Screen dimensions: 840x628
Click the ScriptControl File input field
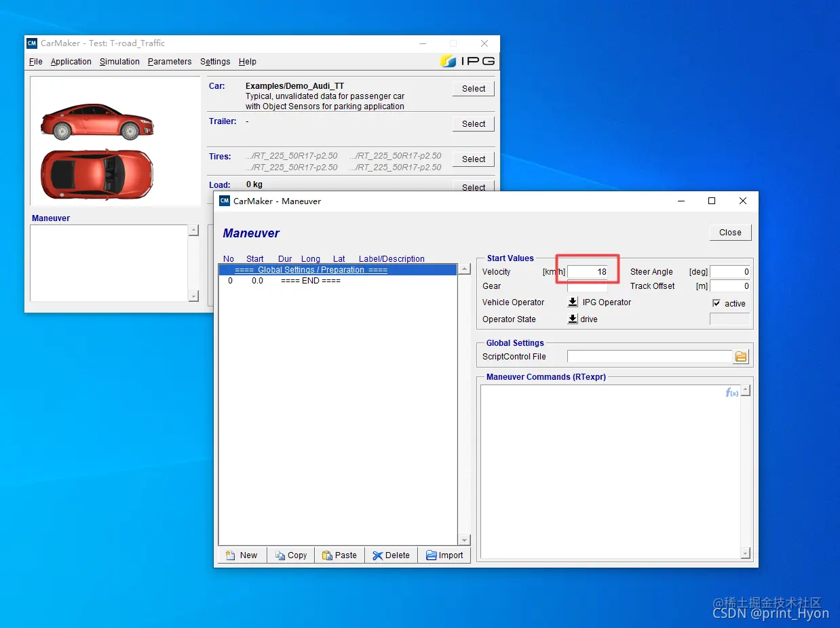[x=650, y=357]
